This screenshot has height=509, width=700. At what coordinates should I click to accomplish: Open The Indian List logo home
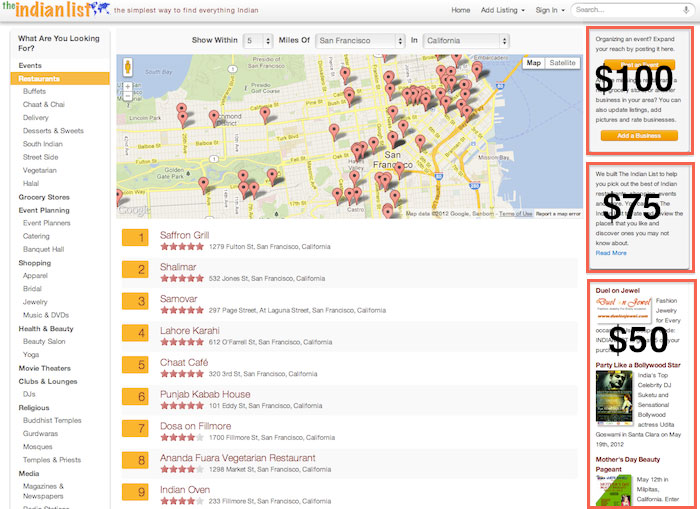click(55, 9)
